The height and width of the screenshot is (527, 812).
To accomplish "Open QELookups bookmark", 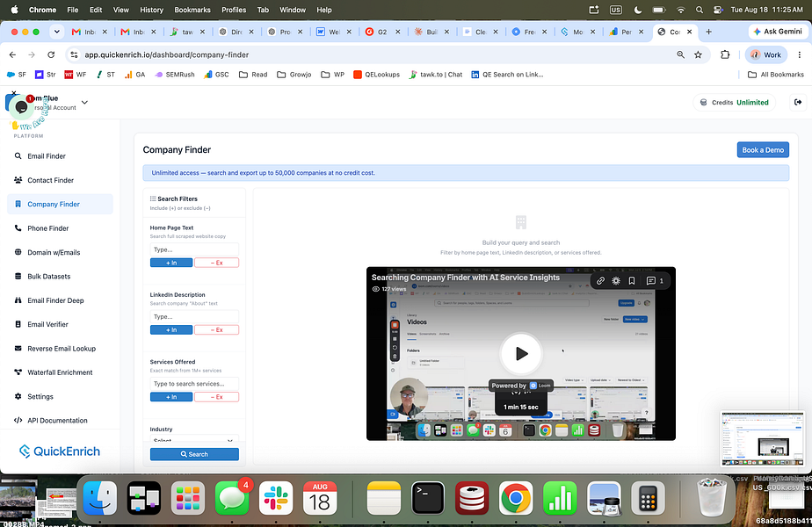I will click(x=376, y=75).
